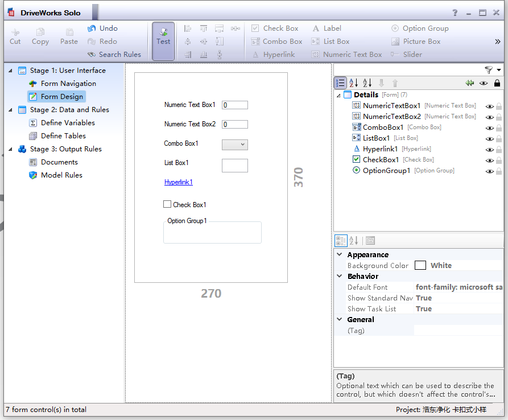Viewport: 508px width, 420px height.
Task: Switch properties to categorized view
Action: click(x=341, y=241)
